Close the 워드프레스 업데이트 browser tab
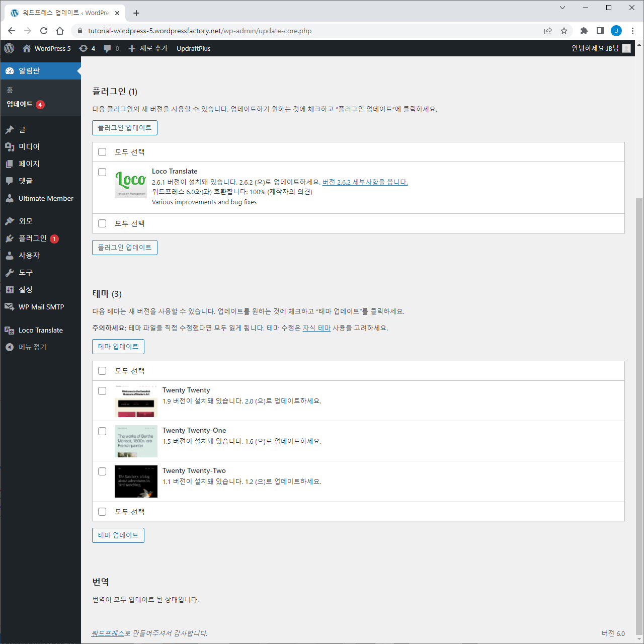The width and height of the screenshot is (644, 644). point(117,13)
